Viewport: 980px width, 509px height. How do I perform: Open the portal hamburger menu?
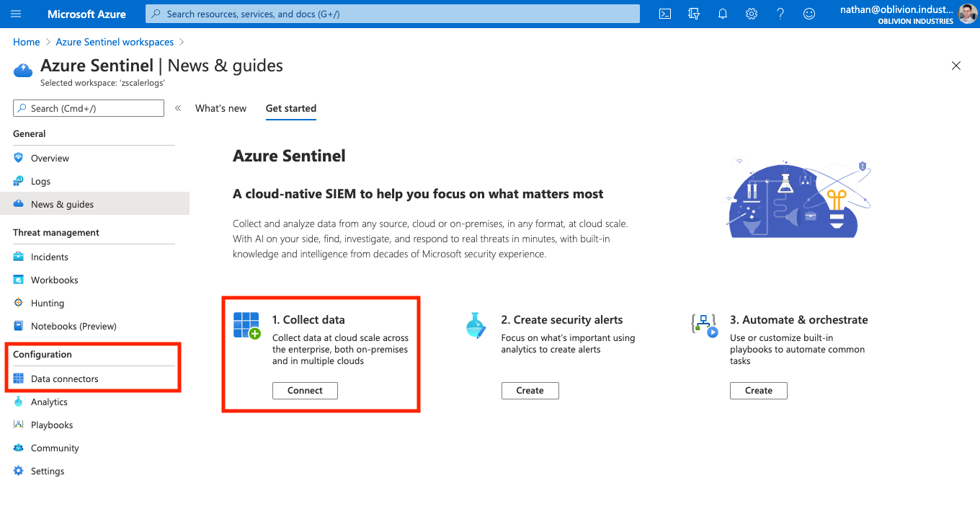click(17, 14)
